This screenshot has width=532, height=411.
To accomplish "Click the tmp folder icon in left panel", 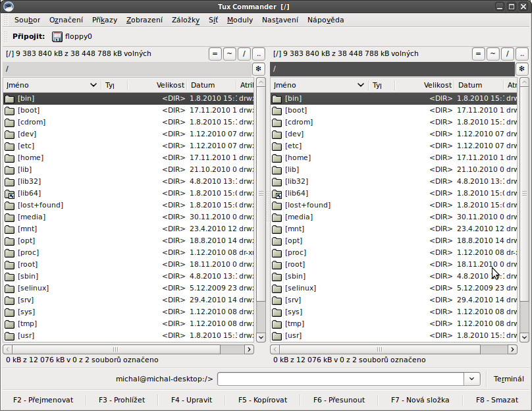I will [9, 324].
